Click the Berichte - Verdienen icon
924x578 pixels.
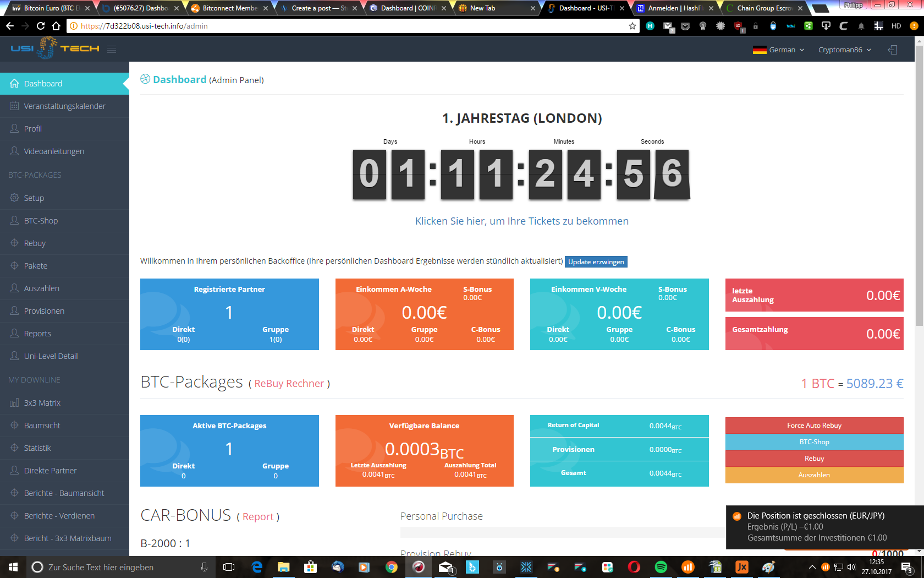click(x=14, y=515)
